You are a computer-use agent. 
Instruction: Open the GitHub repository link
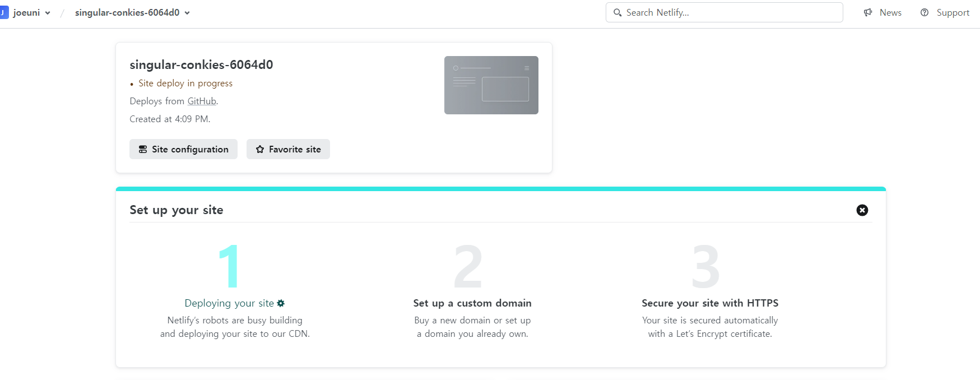(x=202, y=101)
